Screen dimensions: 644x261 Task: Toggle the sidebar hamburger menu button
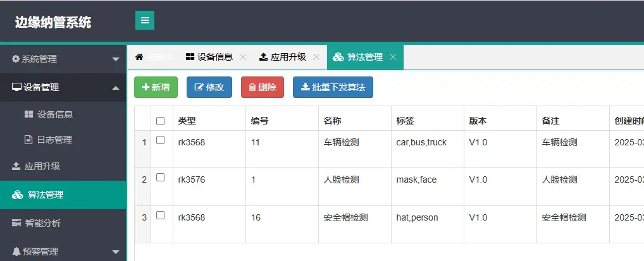point(145,20)
